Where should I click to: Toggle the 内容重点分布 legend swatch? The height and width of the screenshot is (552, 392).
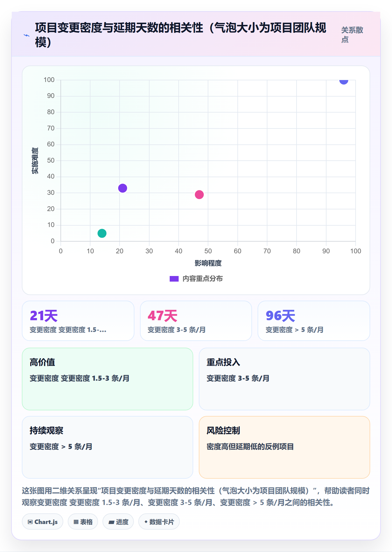174,279
